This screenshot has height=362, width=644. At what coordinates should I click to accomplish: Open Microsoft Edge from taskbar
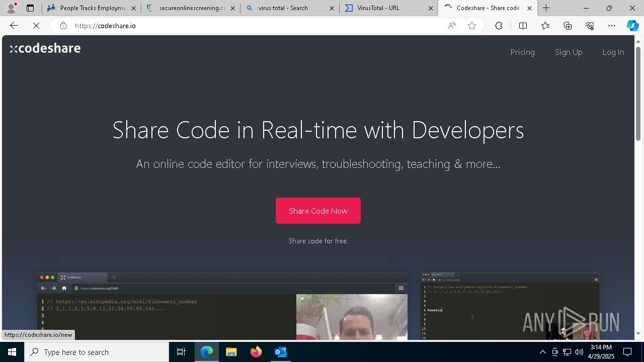[207, 352]
